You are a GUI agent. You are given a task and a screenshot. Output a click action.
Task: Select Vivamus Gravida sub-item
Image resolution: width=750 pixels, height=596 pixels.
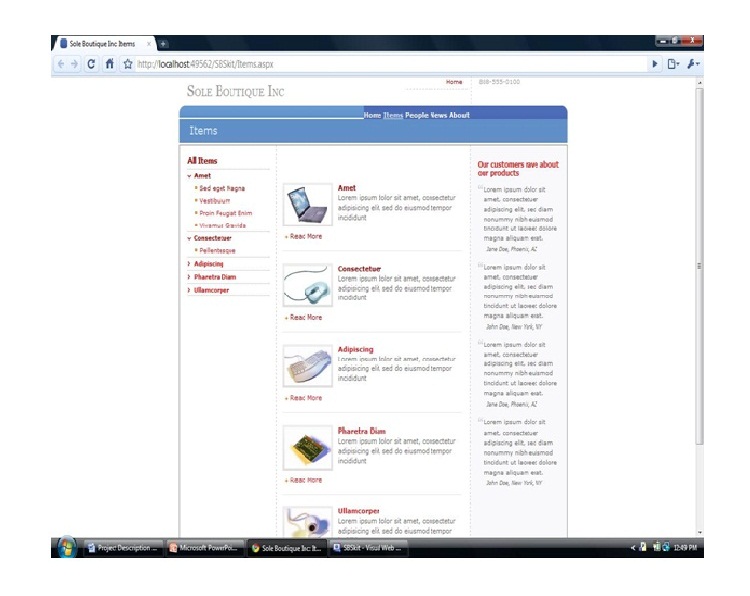(222, 225)
